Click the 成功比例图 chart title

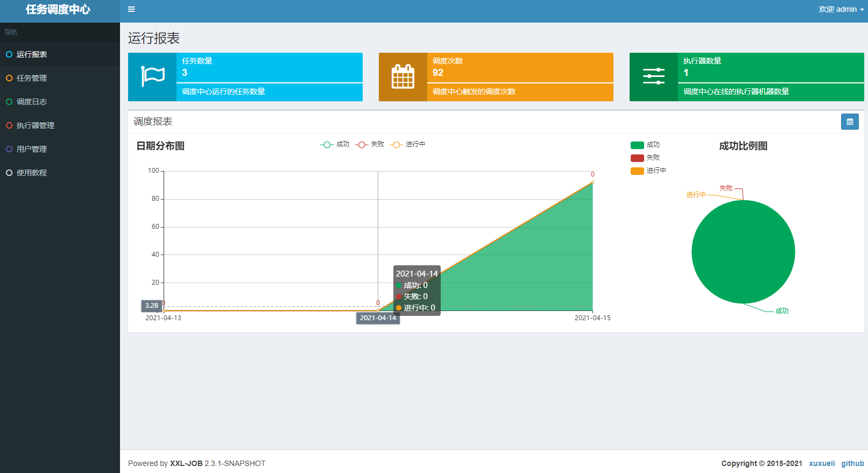pyautogui.click(x=743, y=146)
